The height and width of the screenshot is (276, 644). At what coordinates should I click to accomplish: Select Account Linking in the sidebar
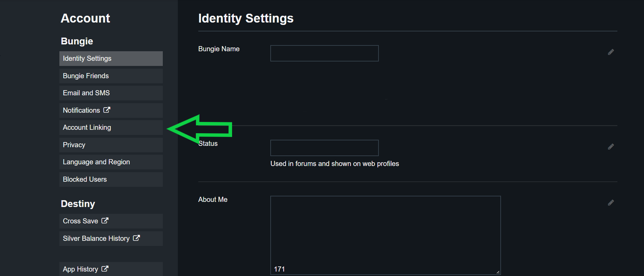click(x=111, y=127)
